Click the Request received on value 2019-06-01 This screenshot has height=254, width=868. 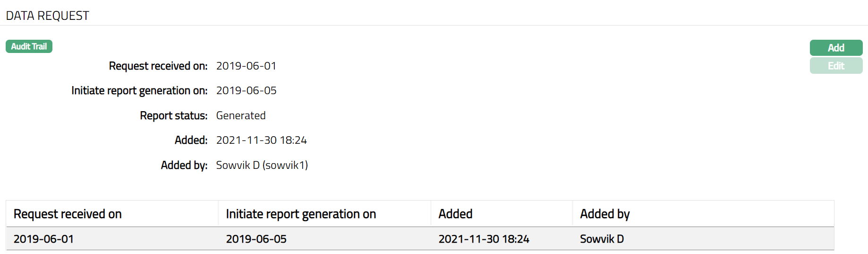click(246, 66)
